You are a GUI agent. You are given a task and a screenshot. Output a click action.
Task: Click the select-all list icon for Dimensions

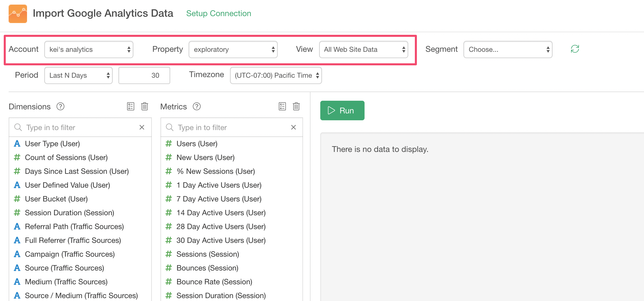tap(131, 106)
